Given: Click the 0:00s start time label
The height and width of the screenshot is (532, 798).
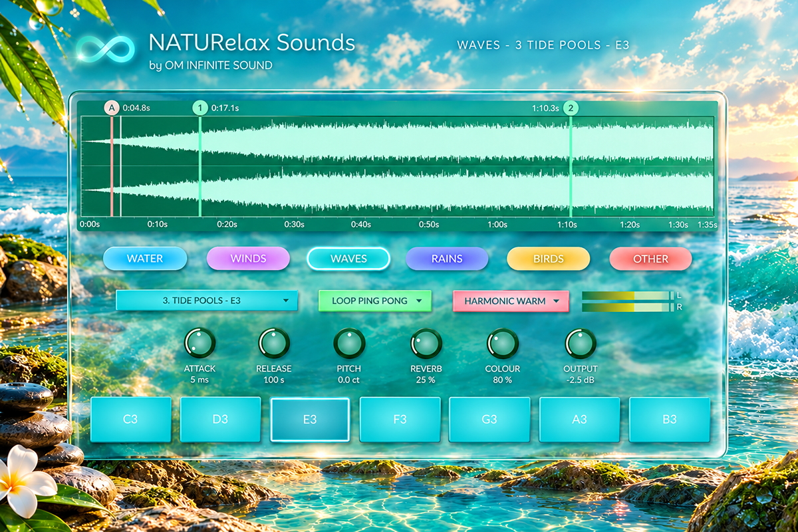Looking at the screenshot, I should (90, 225).
